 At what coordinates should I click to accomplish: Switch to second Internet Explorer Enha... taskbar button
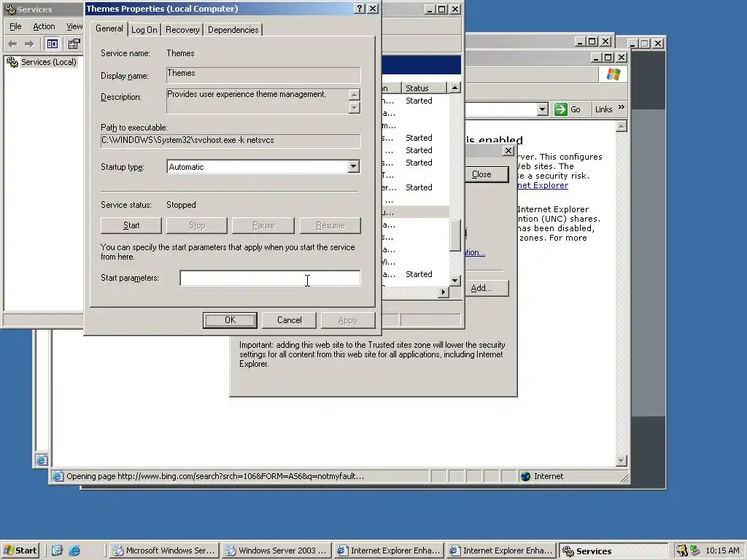pos(502,551)
